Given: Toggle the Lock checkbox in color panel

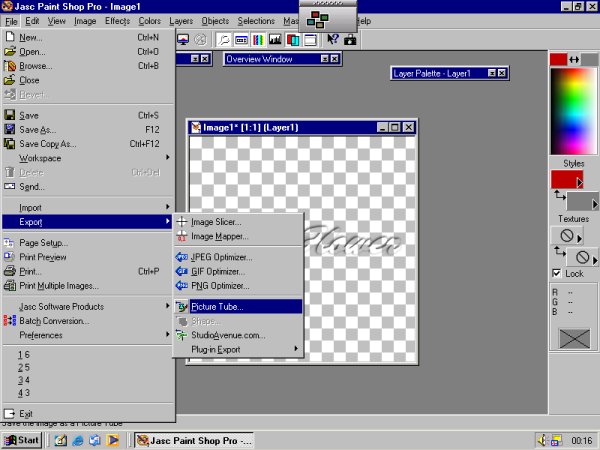Looking at the screenshot, I should coord(557,273).
